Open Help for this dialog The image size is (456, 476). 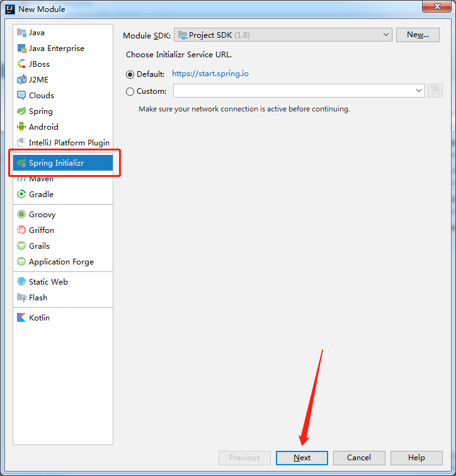[x=416, y=458]
